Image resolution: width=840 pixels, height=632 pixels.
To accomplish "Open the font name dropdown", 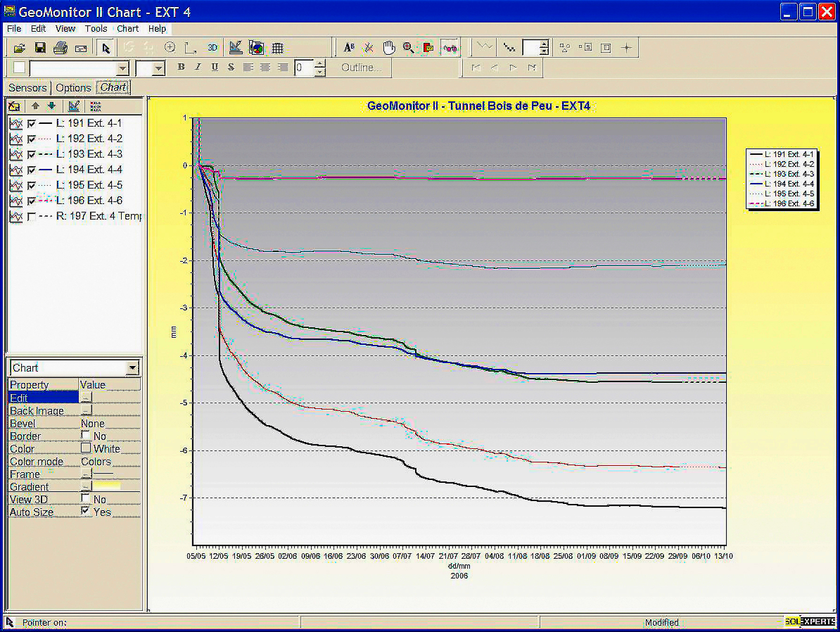I will point(123,69).
